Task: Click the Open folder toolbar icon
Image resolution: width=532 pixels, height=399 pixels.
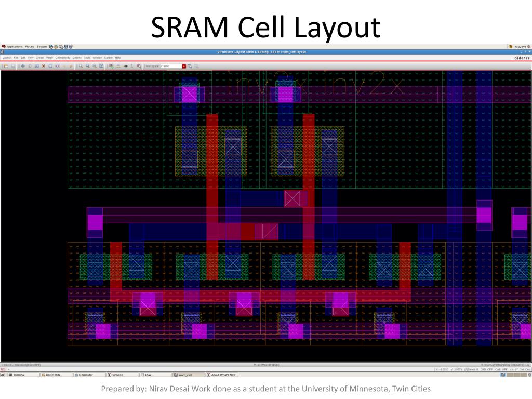Action: [6, 66]
